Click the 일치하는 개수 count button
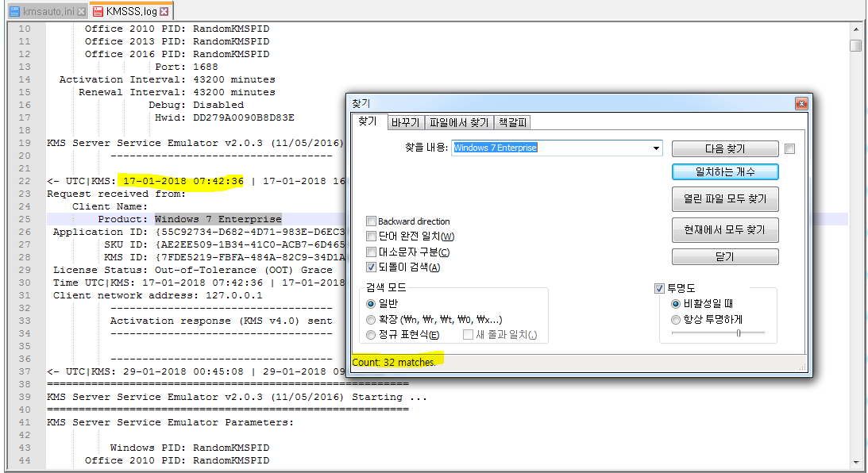868x473 pixels. (x=724, y=172)
